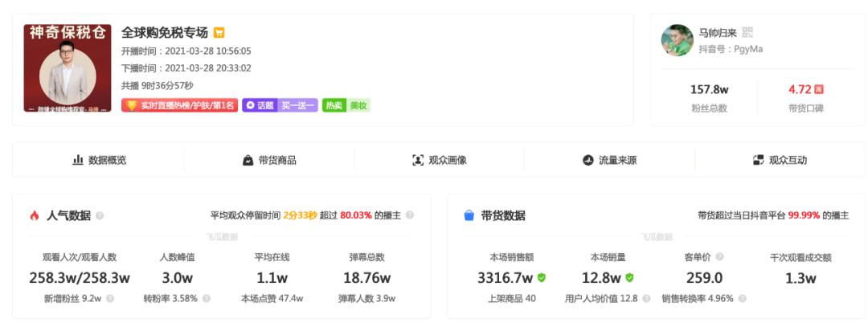Click the 开播时间 2021-03-28 10:56:05 line
The height and width of the screenshot is (327, 868).
coord(186,51)
